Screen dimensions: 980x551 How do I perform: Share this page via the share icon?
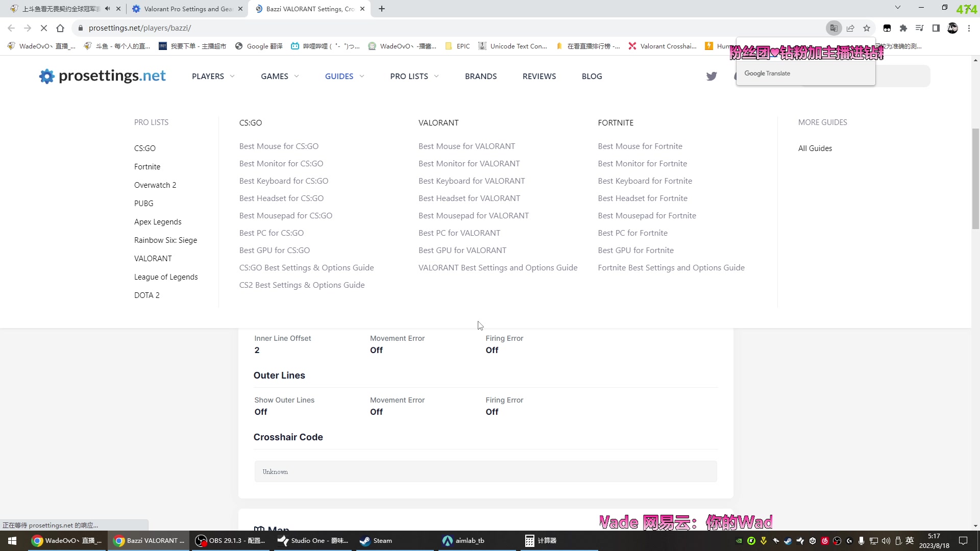click(x=850, y=28)
